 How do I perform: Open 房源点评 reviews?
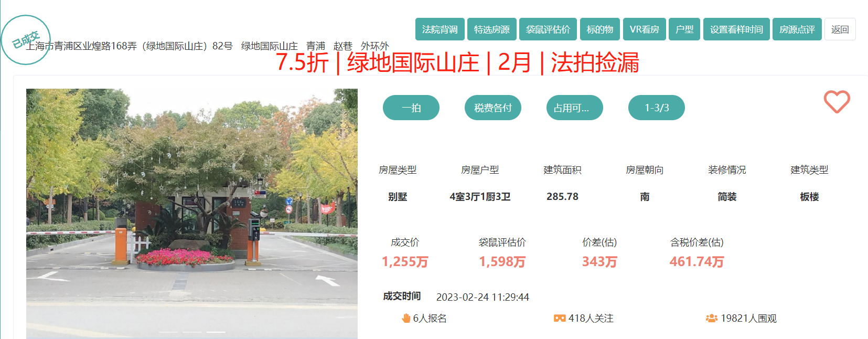797,29
